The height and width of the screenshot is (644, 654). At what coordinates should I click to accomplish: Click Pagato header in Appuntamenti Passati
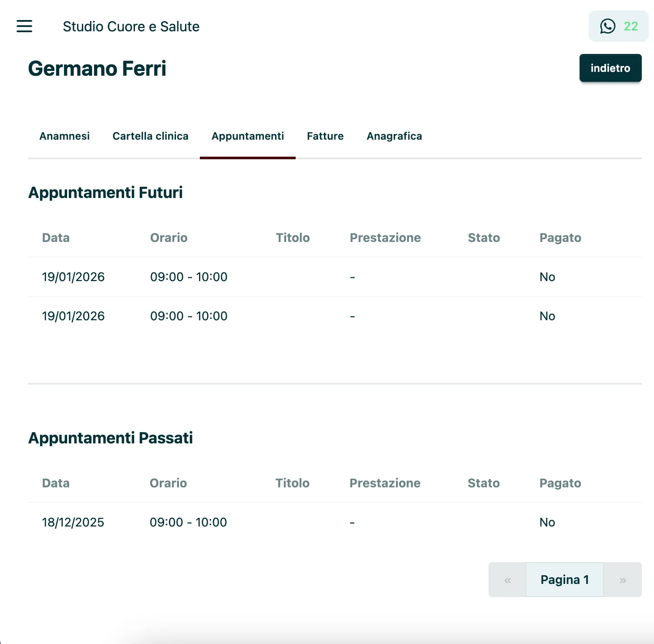coord(560,483)
